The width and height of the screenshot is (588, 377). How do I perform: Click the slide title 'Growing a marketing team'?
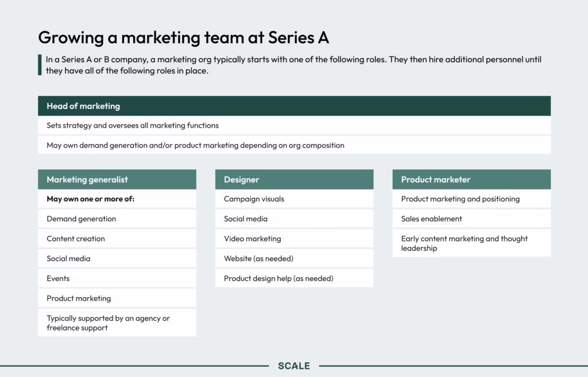(184, 37)
